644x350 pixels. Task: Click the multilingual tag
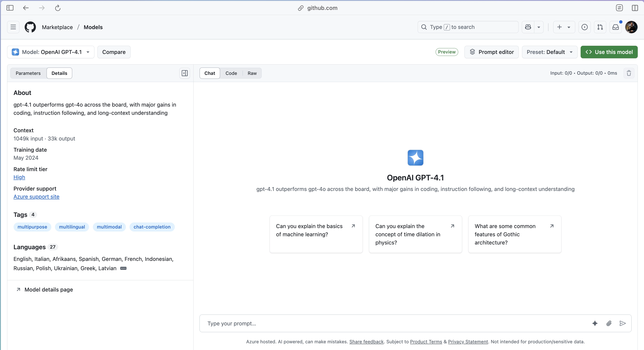72,227
